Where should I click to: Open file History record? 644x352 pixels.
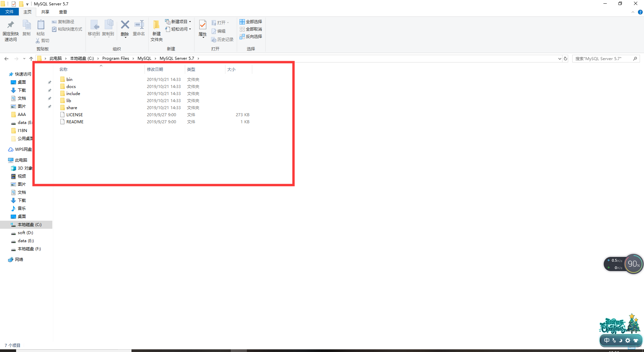[222, 40]
